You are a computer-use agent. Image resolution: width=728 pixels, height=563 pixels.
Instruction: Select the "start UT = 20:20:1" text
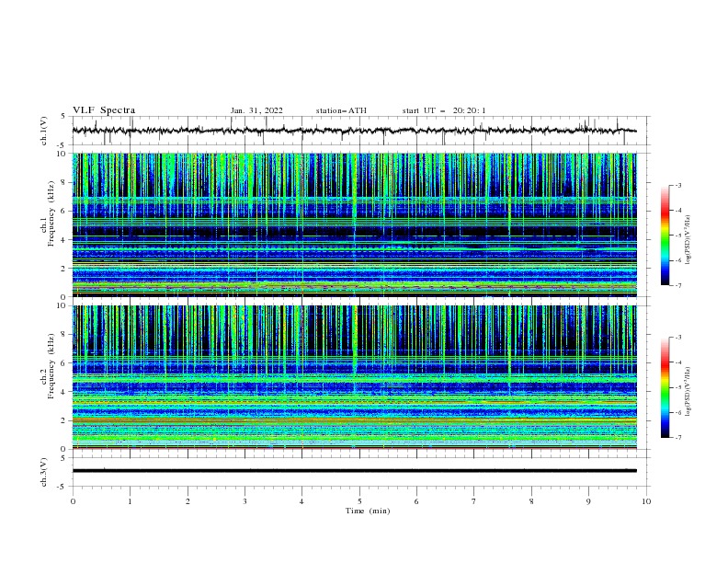coord(443,110)
